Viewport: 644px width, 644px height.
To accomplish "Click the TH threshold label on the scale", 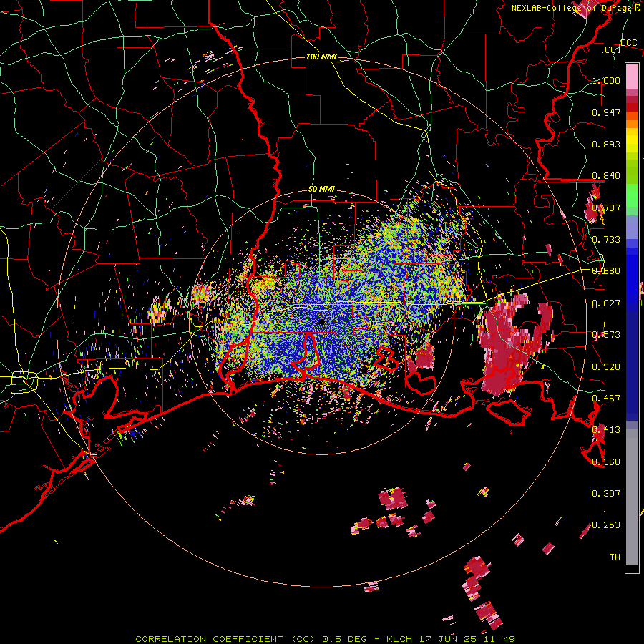I will click(615, 557).
